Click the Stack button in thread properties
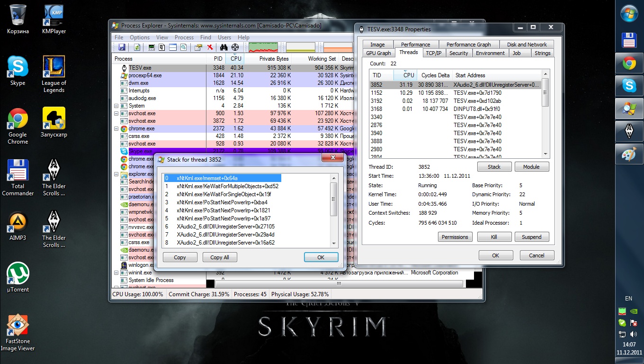Viewport: 644px width, 364px height. 494,167
